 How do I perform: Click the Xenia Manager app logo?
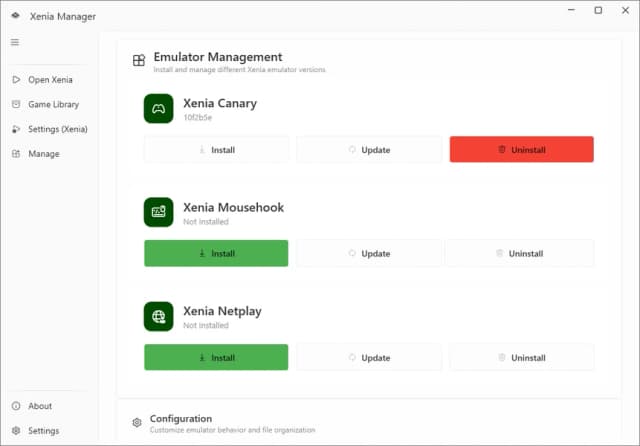pos(16,16)
